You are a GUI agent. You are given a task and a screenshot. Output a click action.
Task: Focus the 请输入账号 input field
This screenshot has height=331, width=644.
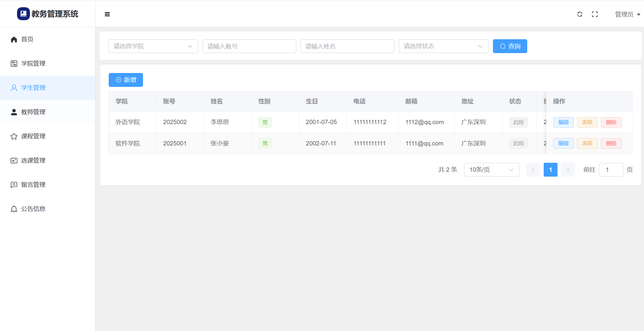point(249,46)
